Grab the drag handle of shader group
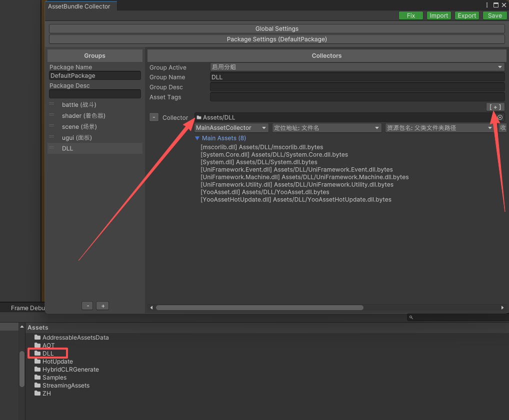509x420 pixels. click(x=51, y=115)
